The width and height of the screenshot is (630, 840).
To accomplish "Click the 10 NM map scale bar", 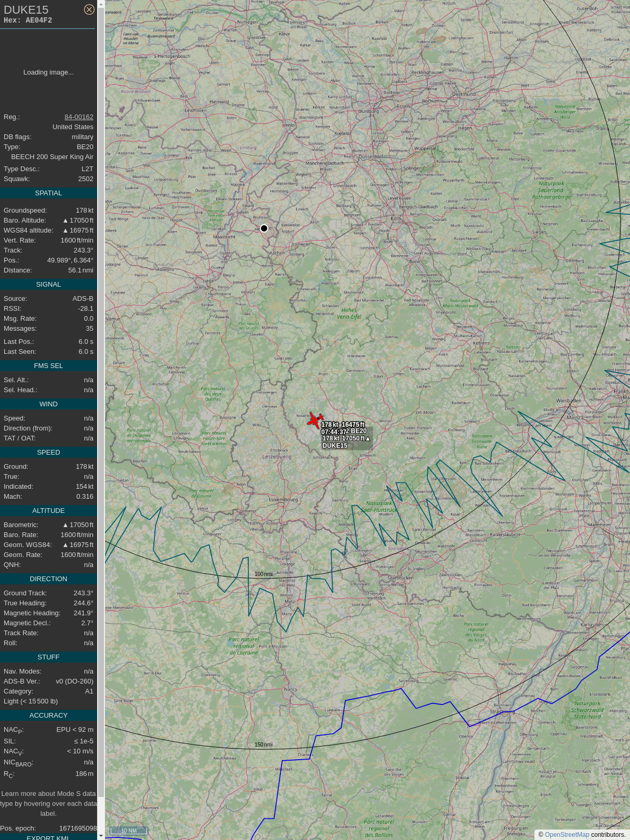I will (128, 831).
